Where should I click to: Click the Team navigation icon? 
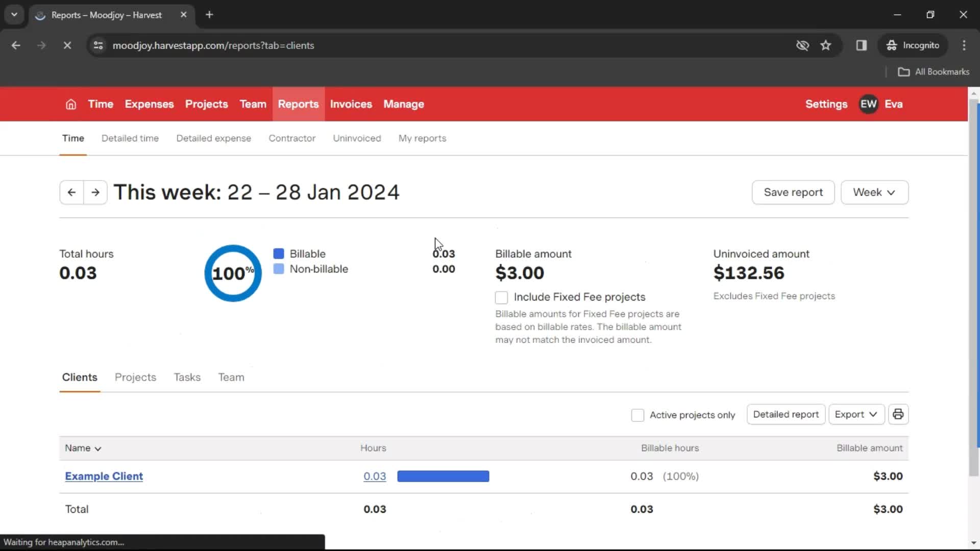254,104
